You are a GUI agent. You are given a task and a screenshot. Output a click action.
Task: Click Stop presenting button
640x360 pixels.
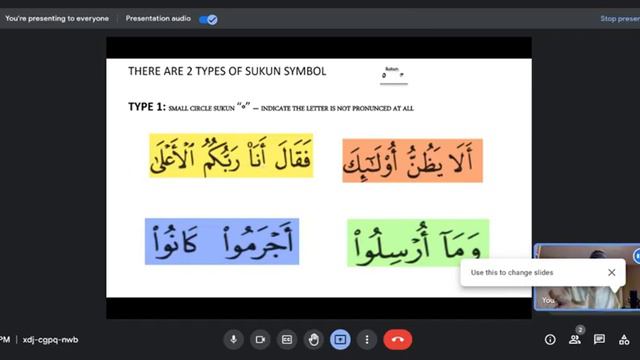[x=620, y=19]
